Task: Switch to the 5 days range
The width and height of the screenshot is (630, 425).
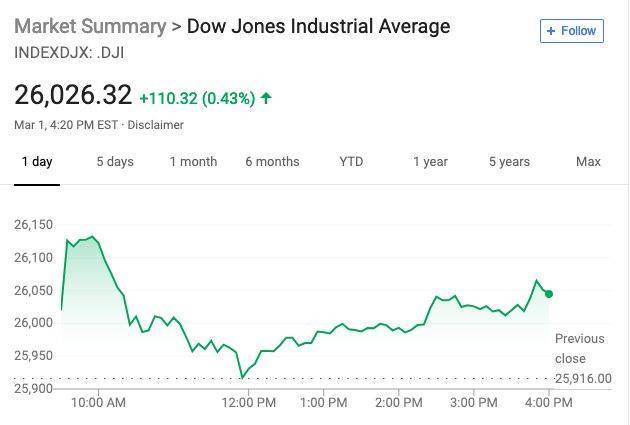Action: point(115,162)
